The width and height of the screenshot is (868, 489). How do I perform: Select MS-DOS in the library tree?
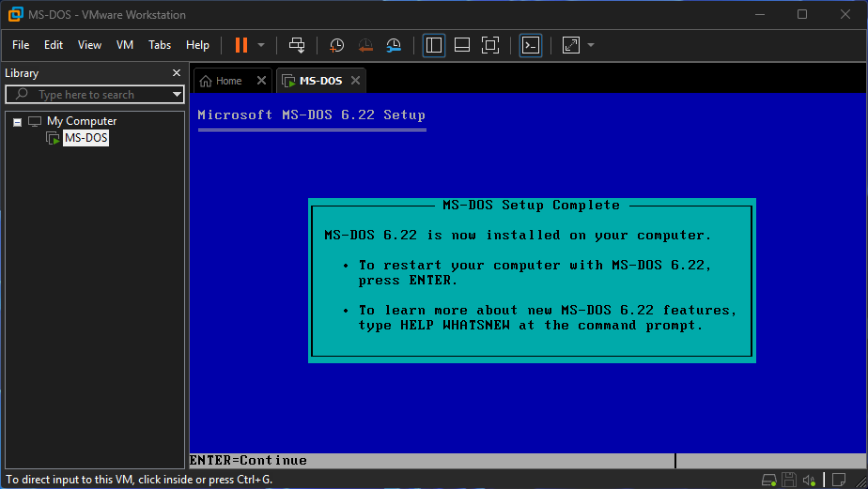tap(85, 138)
